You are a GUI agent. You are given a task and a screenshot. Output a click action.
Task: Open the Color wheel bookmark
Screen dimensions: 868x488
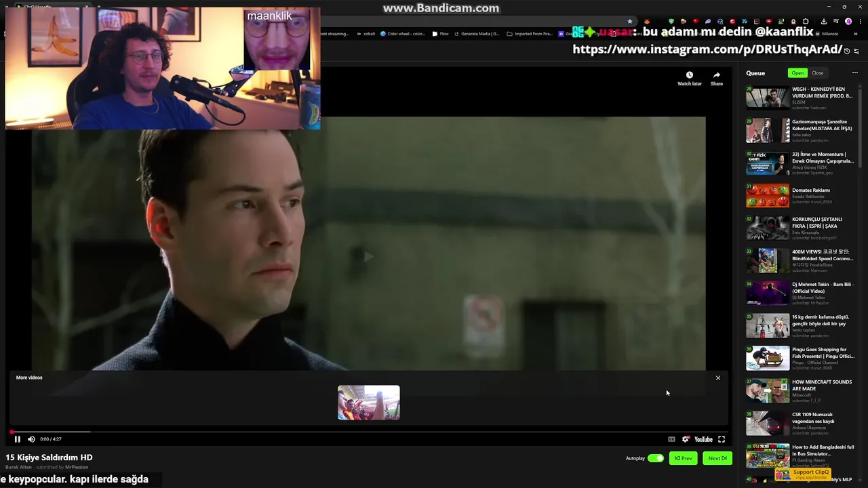[403, 34]
